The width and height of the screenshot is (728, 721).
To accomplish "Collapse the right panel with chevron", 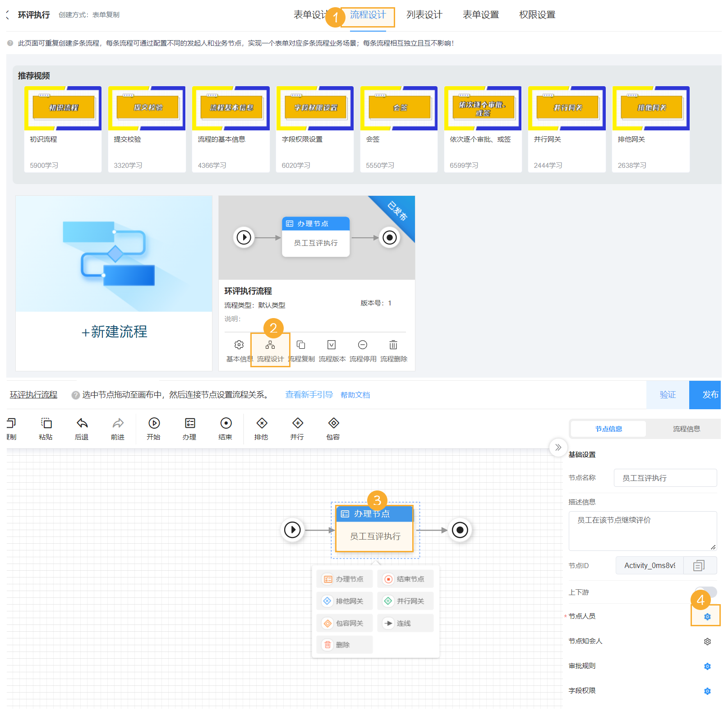I will click(x=558, y=448).
